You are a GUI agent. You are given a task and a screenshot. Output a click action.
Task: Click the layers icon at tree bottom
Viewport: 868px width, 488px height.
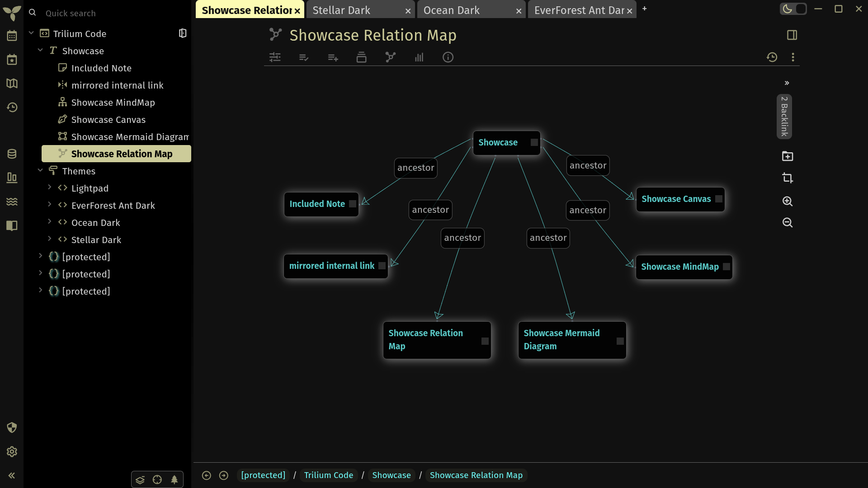tap(140, 480)
